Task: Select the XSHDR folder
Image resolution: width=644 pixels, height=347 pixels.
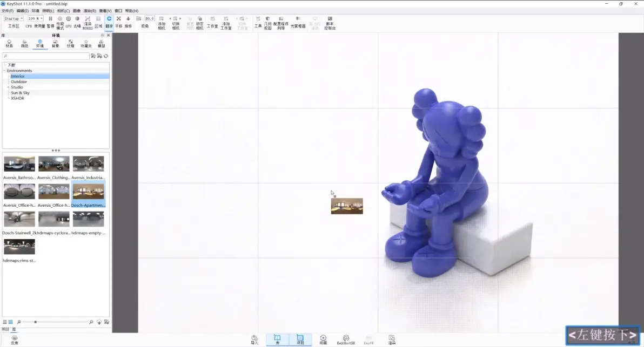Action: coord(17,98)
